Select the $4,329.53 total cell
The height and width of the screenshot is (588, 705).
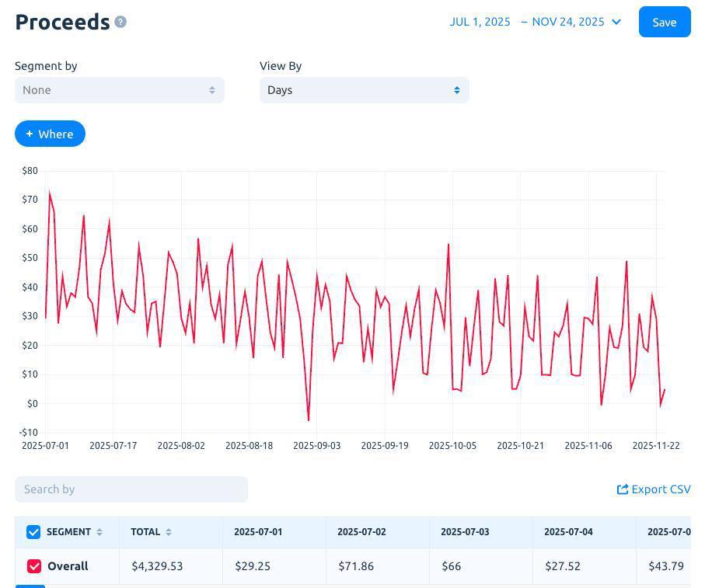point(157,566)
